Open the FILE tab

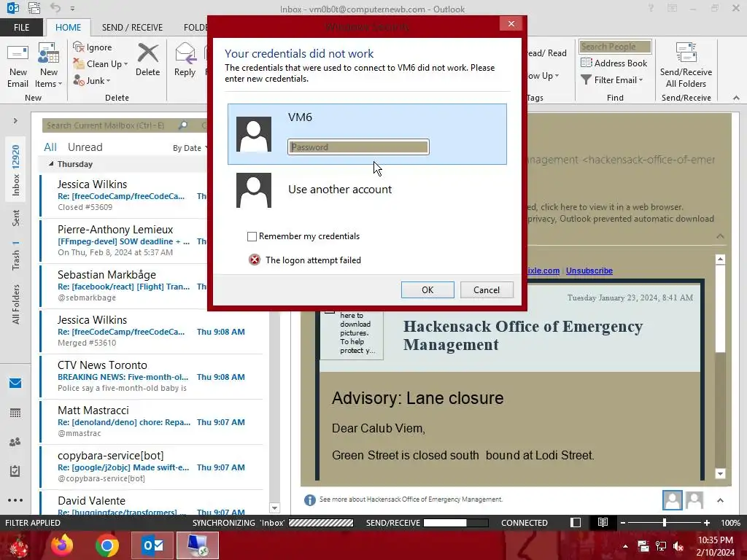pyautogui.click(x=21, y=27)
